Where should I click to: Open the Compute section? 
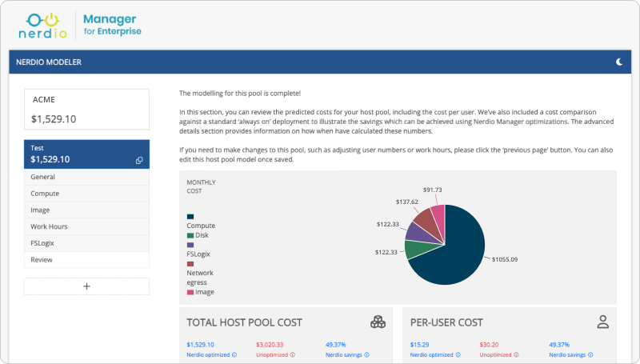point(86,194)
